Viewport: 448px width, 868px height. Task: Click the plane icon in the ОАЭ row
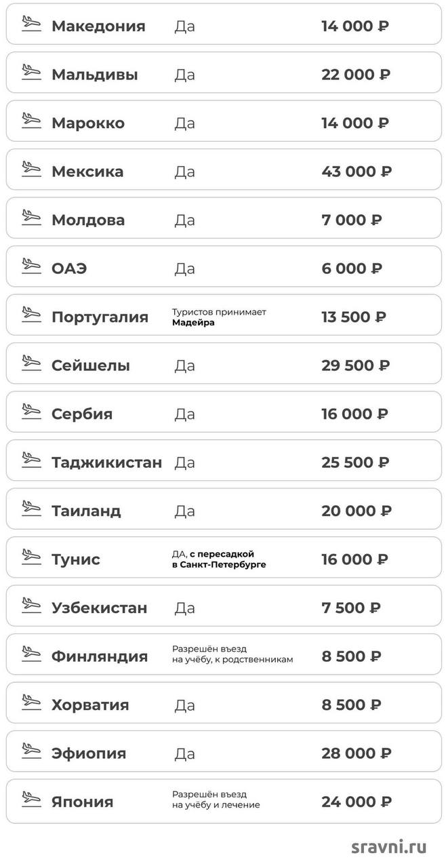click(31, 266)
